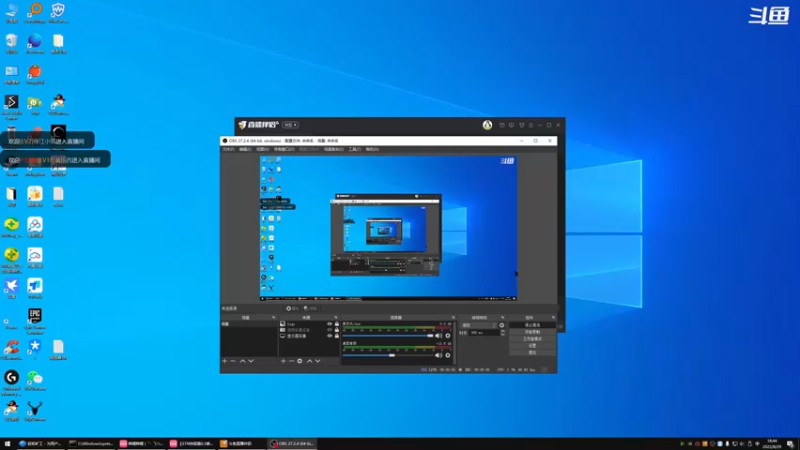Pop out the Sources dock panel
Screen dimensions: 800x450
(336, 317)
